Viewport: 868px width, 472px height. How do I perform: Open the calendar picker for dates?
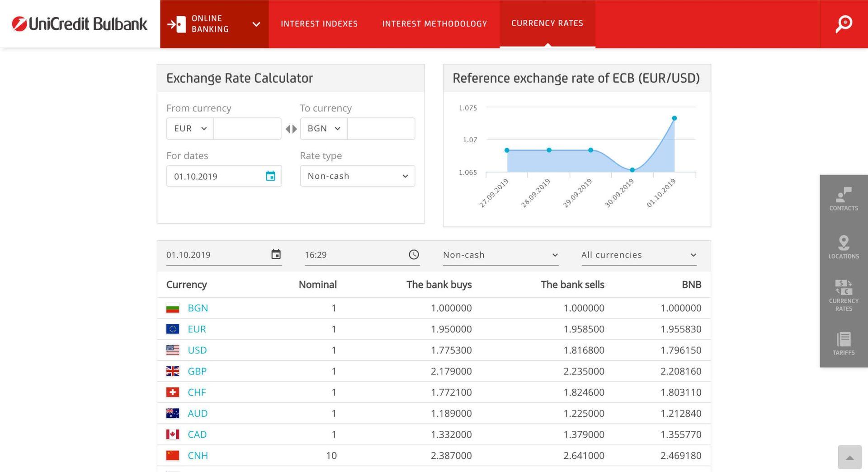[270, 176]
